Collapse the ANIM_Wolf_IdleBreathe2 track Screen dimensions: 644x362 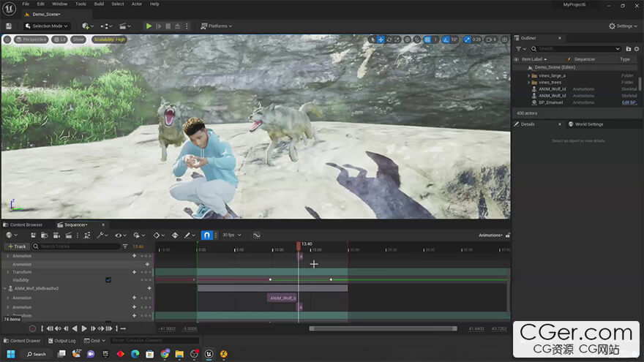(5, 289)
